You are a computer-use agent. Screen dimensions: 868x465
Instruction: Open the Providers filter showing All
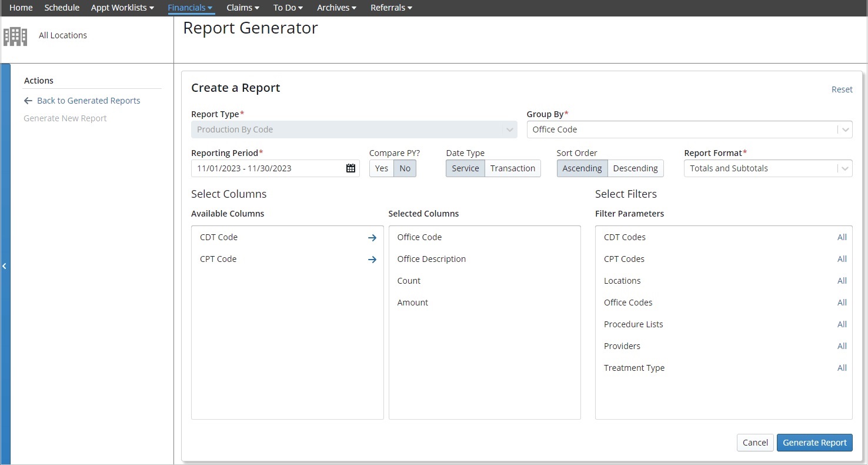pos(842,346)
